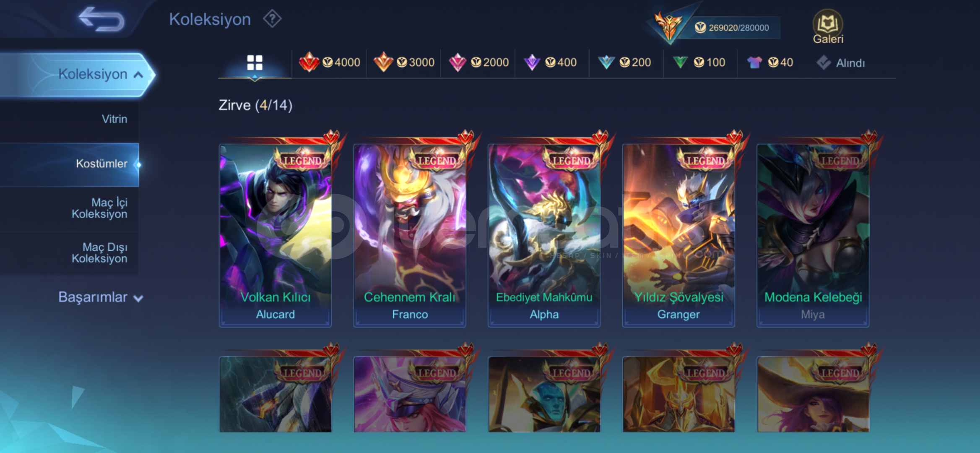Click the collection points progress bar
Image resolution: width=980 pixels, height=453 pixels.
(732, 28)
